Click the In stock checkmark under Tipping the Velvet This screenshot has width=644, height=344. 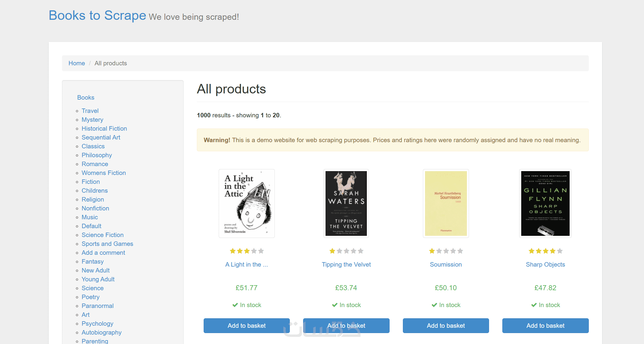[x=335, y=305]
